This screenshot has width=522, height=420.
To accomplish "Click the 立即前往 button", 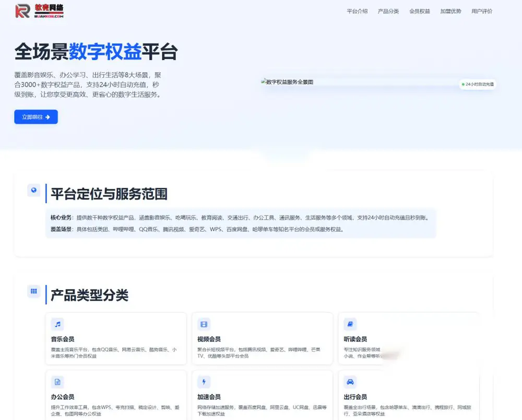I will [x=36, y=117].
